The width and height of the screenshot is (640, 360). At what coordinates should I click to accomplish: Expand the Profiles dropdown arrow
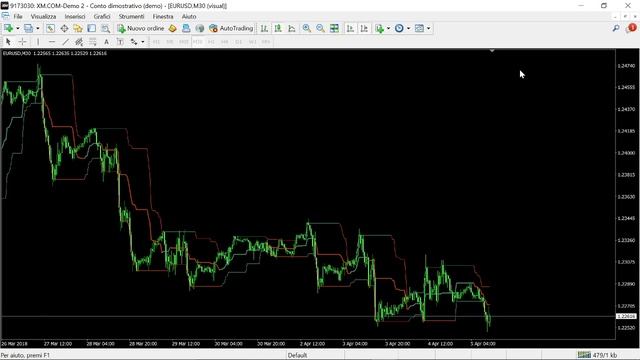[x=38, y=28]
